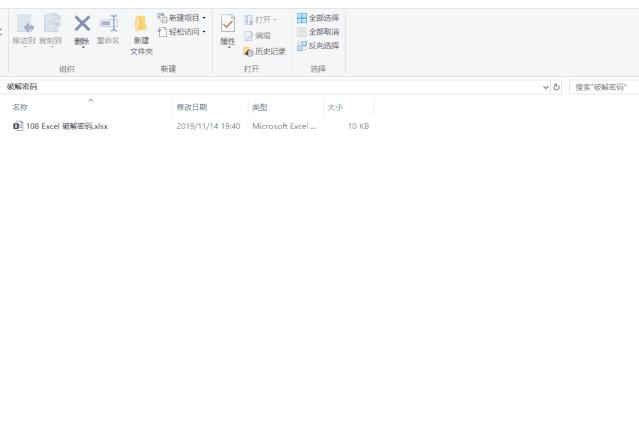Click the Open (打开) ribbon button
The height and width of the screenshot is (432, 639).
(260, 20)
